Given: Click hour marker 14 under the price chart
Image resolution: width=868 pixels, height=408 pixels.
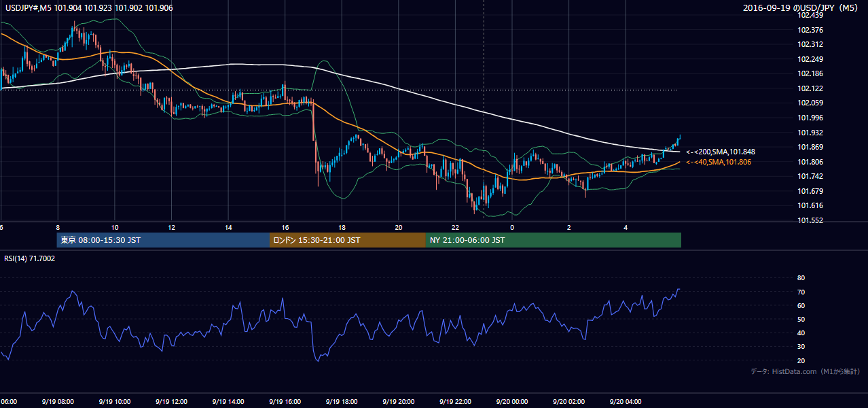Looking at the screenshot, I should click(x=228, y=228).
